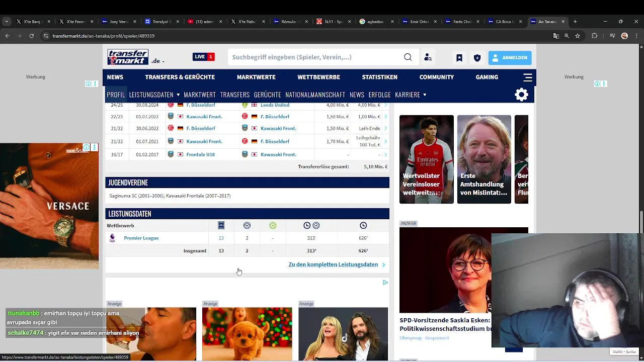Open the MARKTWERTE menu
This screenshot has height=362, width=644.
coord(256,77)
